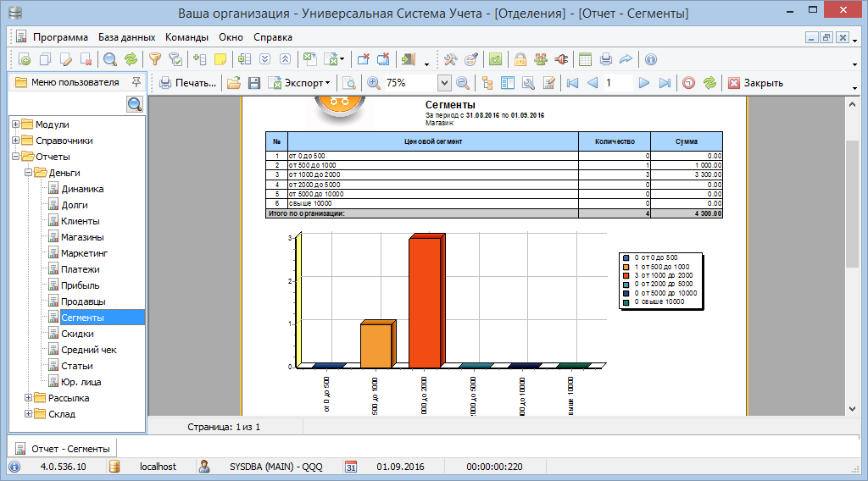
Task: Click the floppy disk save report icon
Action: [x=253, y=83]
